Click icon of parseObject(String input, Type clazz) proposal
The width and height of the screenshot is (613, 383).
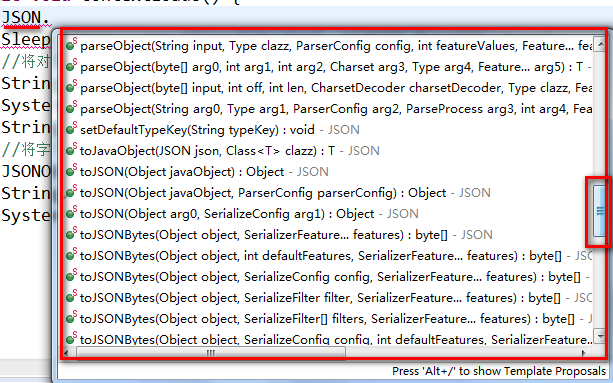pos(71,45)
